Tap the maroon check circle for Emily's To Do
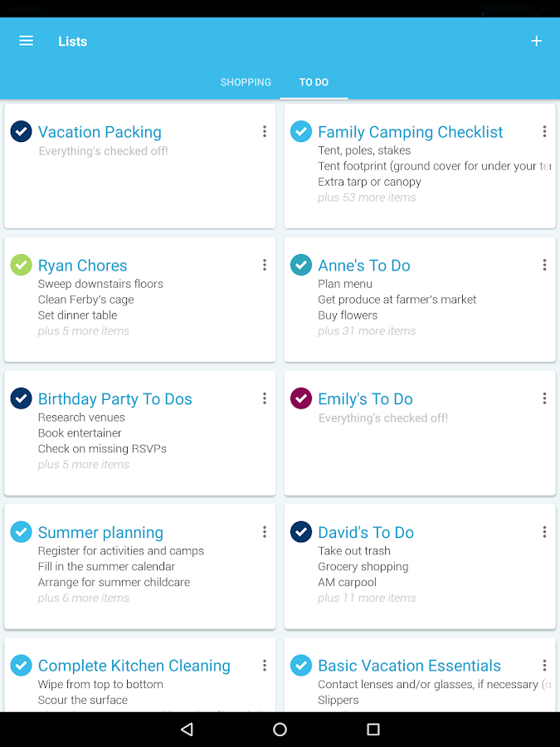The image size is (560, 747). coord(300,398)
